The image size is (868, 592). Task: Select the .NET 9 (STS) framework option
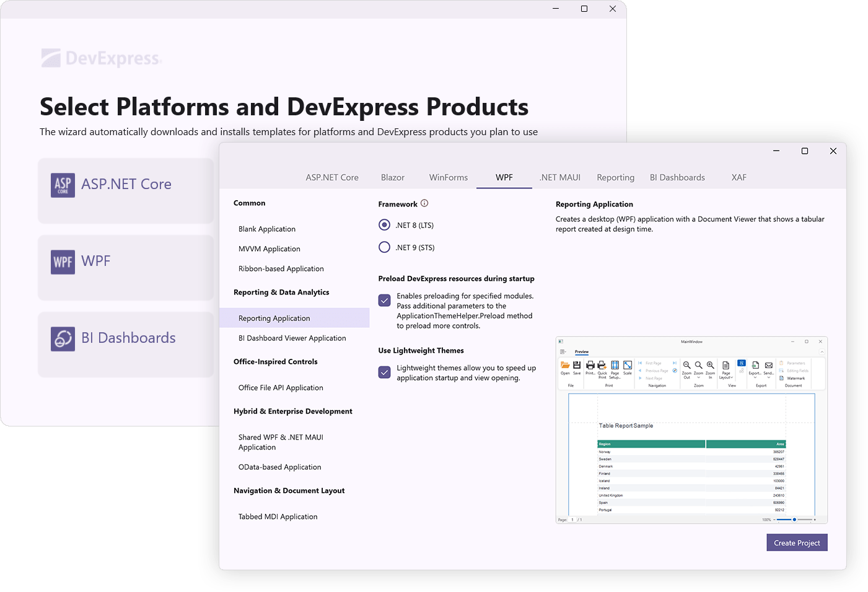tap(384, 247)
